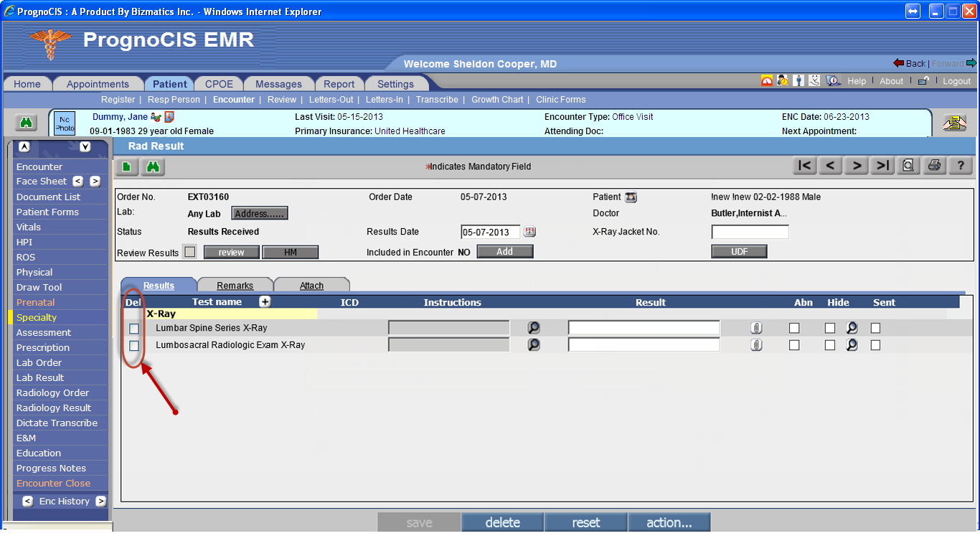This screenshot has height=541, width=980.
Task: Create new record with green document icon
Action: (x=126, y=166)
